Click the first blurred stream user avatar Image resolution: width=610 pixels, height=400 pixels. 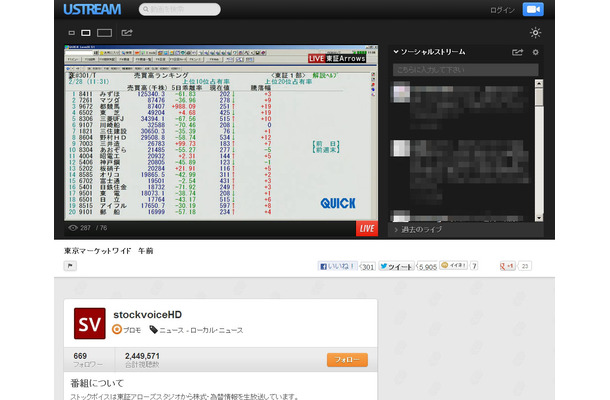(x=401, y=93)
